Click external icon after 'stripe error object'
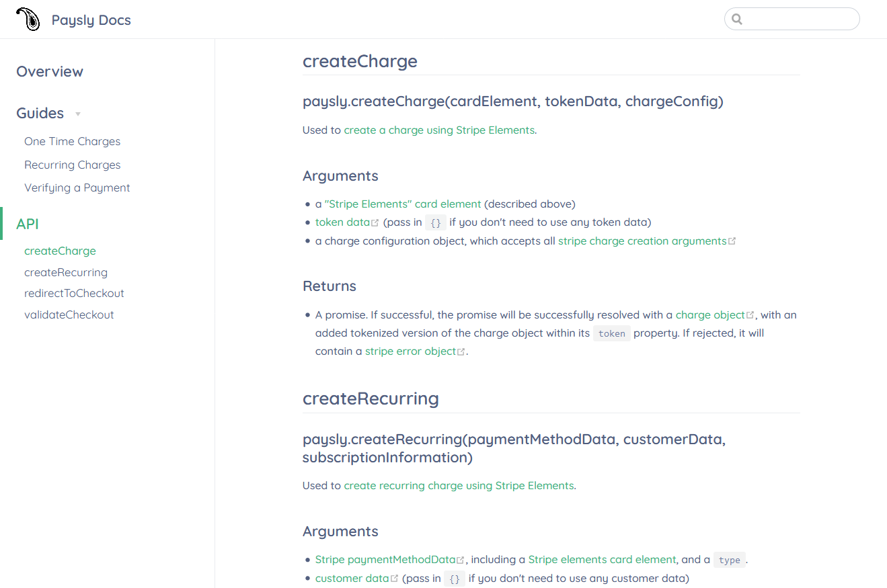This screenshot has width=887, height=588. coord(461,352)
